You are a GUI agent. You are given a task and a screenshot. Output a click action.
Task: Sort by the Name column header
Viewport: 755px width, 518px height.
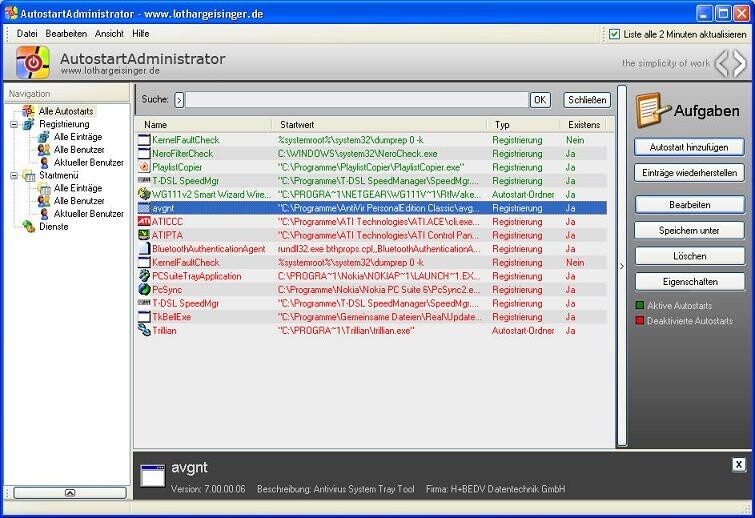[x=204, y=125]
